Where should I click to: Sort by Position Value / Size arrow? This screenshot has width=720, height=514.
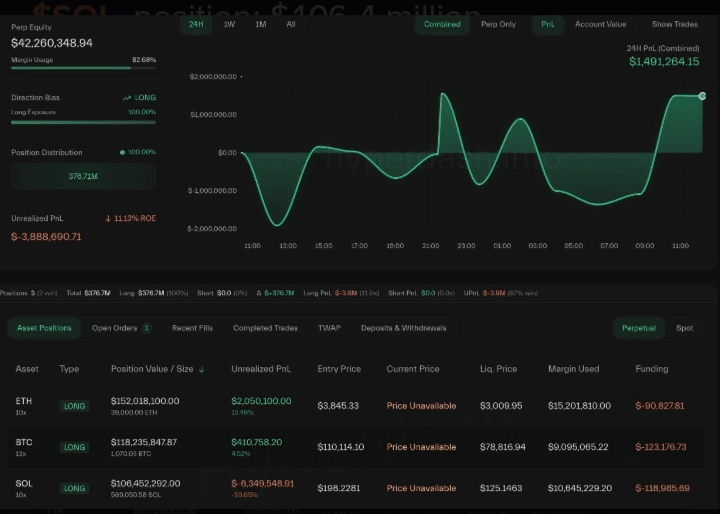pos(202,369)
